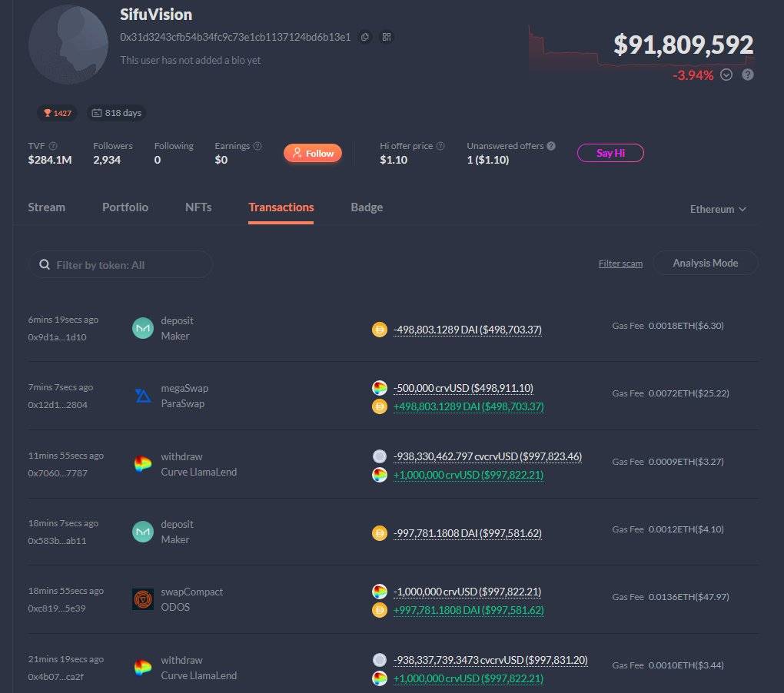Click -500,000 crvUSD amount

(x=463, y=388)
